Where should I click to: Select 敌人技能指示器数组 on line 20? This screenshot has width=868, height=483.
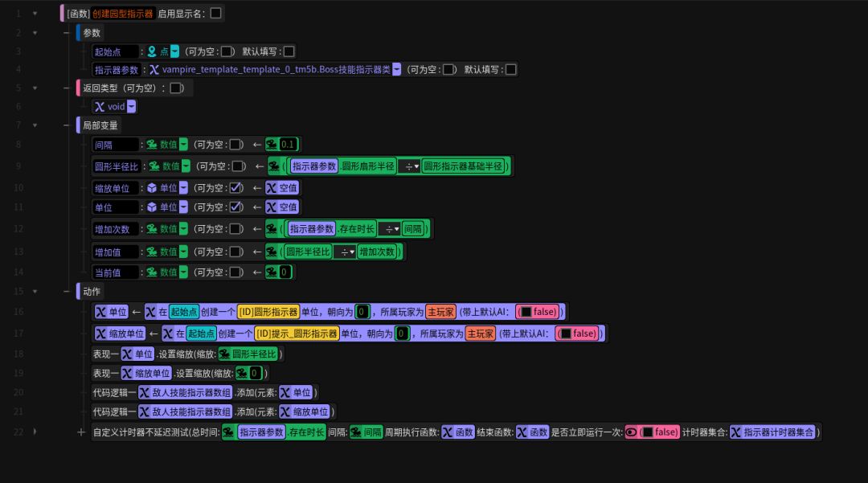[185, 392]
